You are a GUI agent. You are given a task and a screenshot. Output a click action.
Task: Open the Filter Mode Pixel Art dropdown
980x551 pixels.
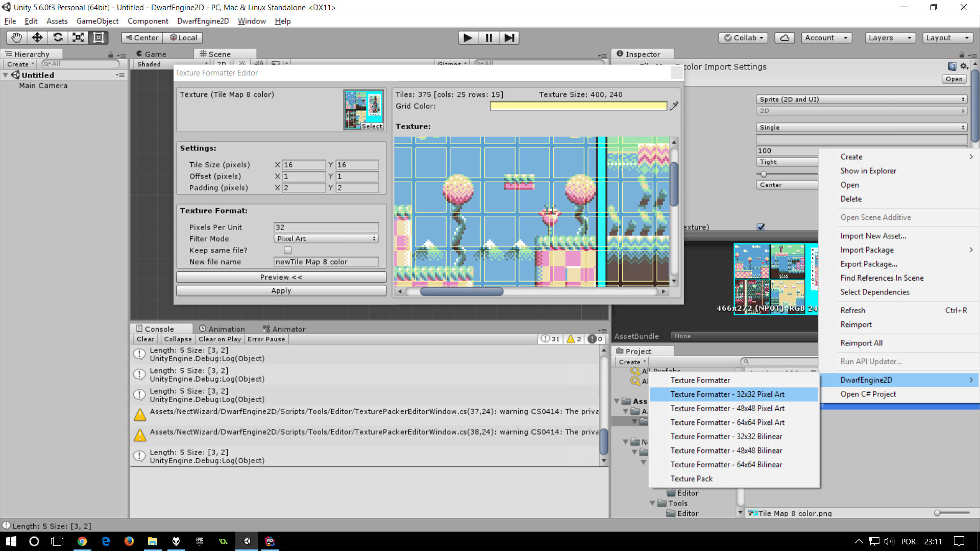[x=327, y=238]
